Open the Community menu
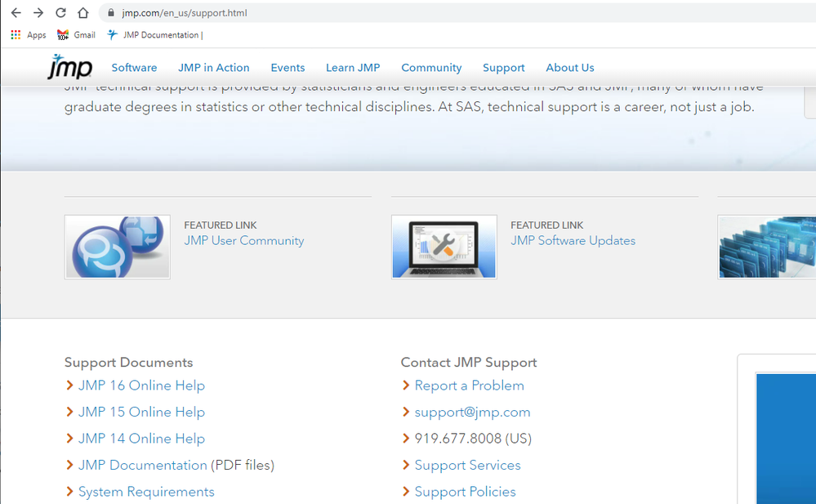The width and height of the screenshot is (816, 504). pos(431,68)
